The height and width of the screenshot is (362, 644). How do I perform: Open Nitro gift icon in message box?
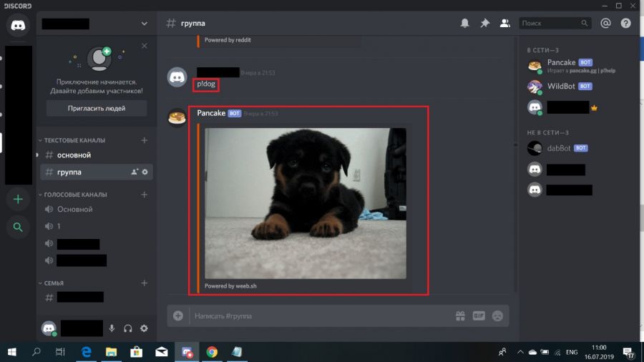point(460,315)
